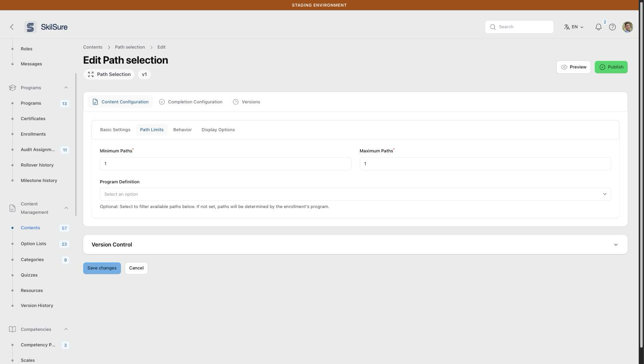Open the EN language dropdown
The width and height of the screenshot is (644, 364).
tap(574, 27)
